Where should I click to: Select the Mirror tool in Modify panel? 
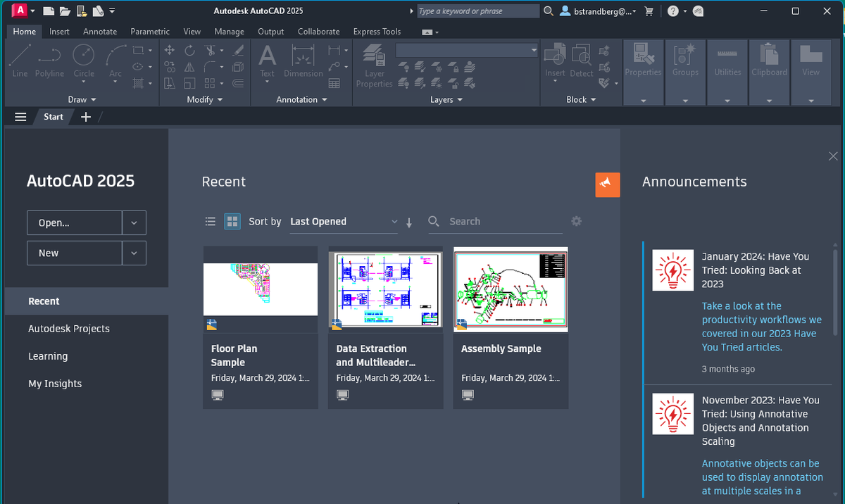(189, 67)
